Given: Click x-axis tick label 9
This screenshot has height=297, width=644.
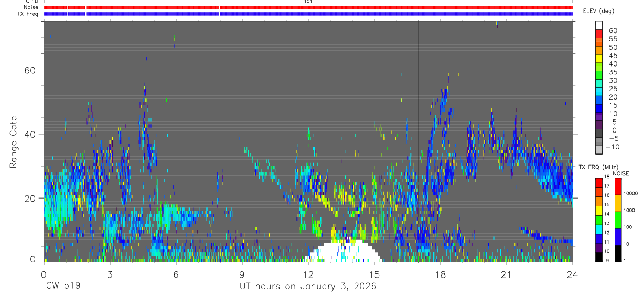Looking at the screenshot, I should tap(242, 274).
